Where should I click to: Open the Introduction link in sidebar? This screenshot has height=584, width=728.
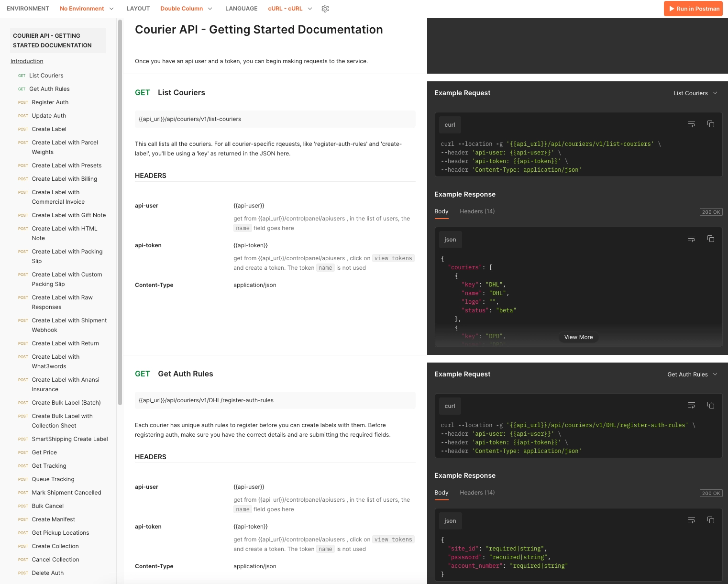(27, 61)
